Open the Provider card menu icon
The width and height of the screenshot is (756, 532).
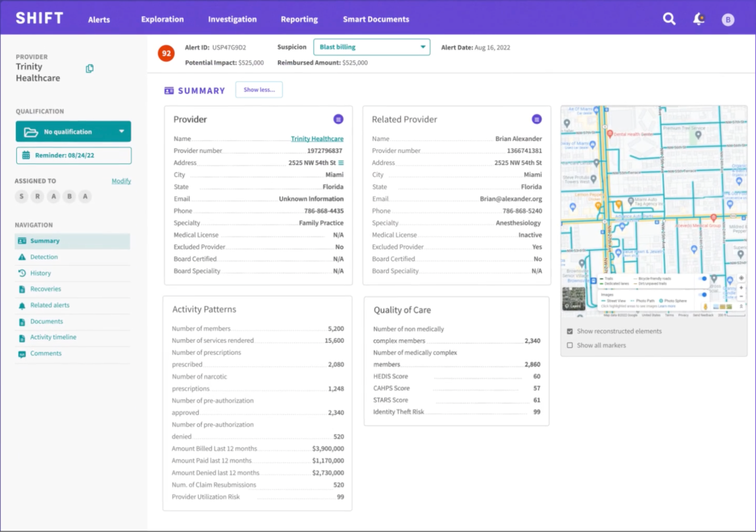click(x=338, y=119)
